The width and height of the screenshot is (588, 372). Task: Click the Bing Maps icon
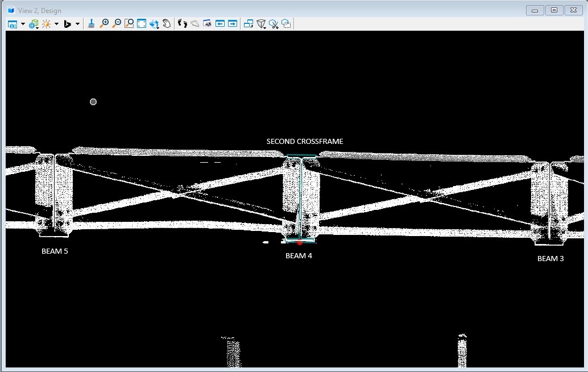coord(67,24)
